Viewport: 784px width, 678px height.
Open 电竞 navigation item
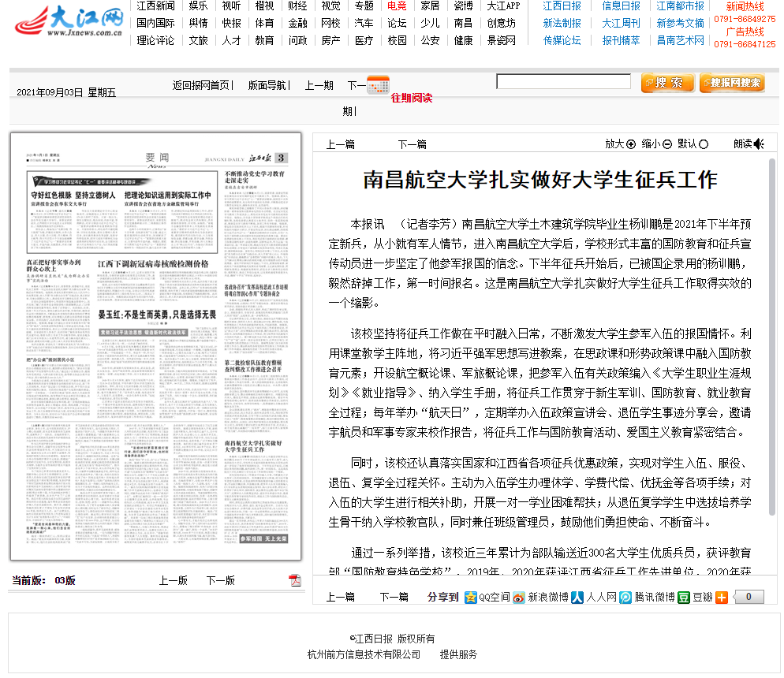pos(397,6)
